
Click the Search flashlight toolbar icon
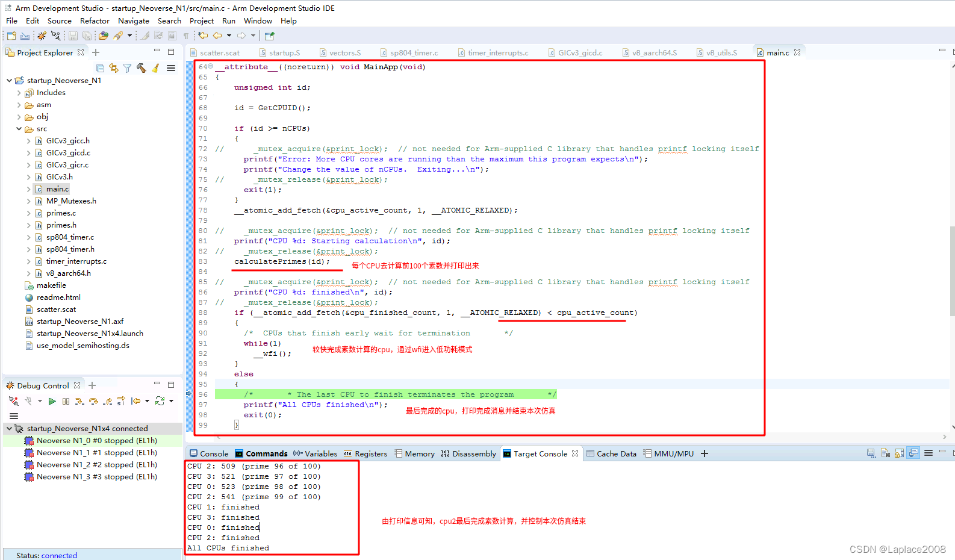click(119, 36)
